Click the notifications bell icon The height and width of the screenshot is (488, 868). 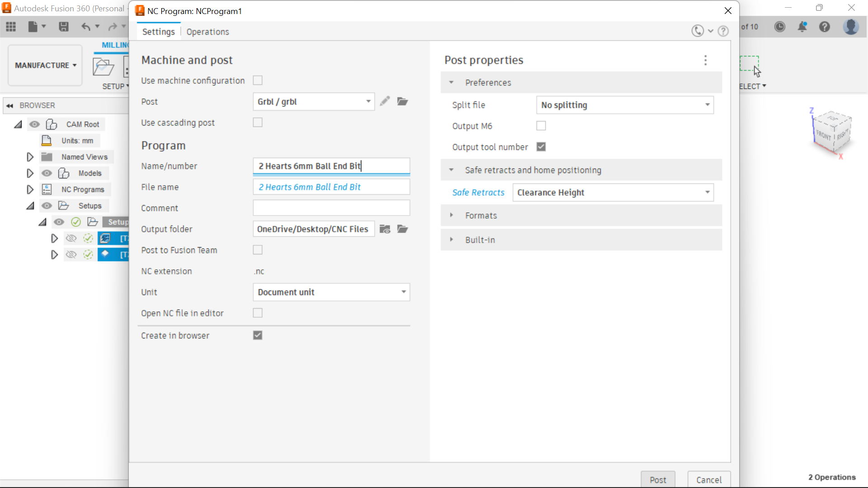802,27
